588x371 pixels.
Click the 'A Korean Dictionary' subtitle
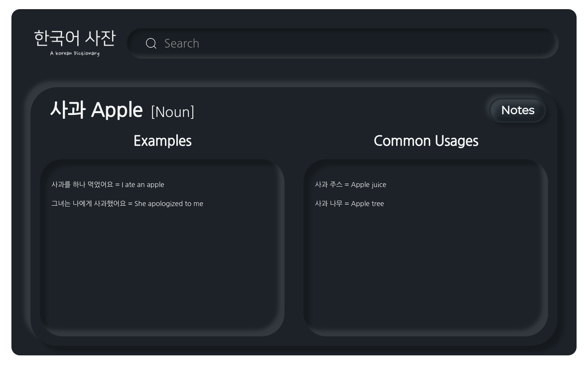point(75,53)
